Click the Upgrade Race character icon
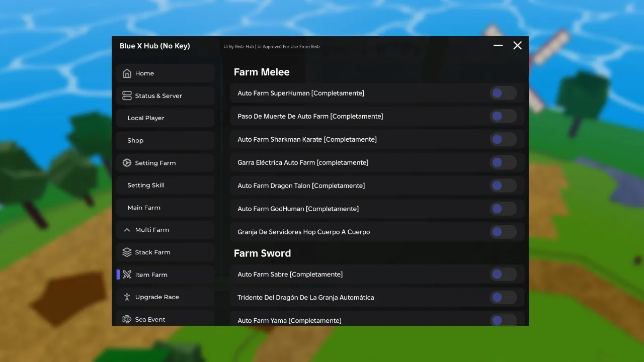The image size is (644, 362). [127, 297]
